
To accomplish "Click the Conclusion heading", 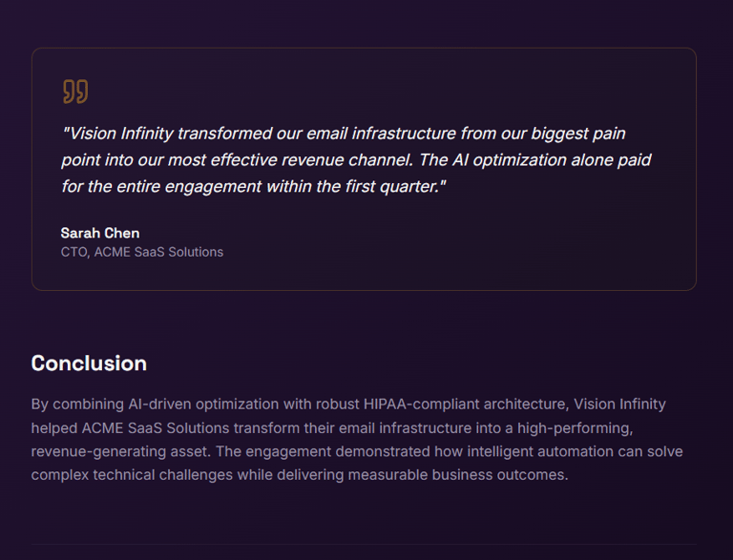I will pos(89,363).
